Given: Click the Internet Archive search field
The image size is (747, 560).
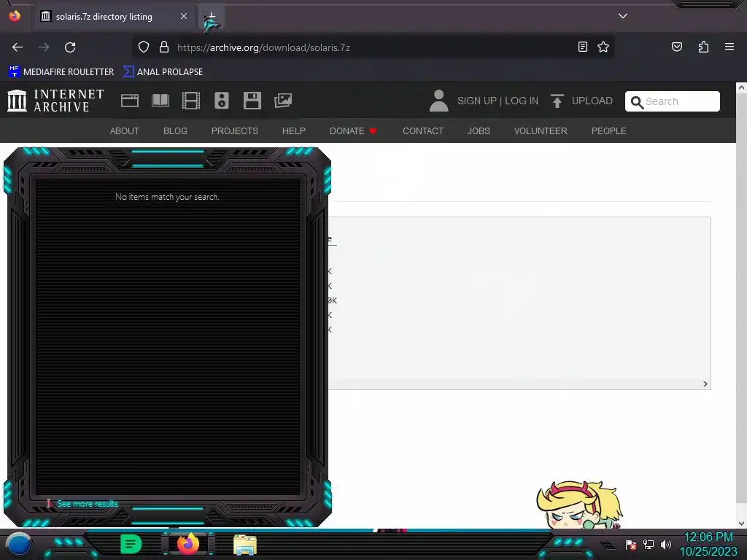Looking at the screenshot, I should pyautogui.click(x=672, y=101).
